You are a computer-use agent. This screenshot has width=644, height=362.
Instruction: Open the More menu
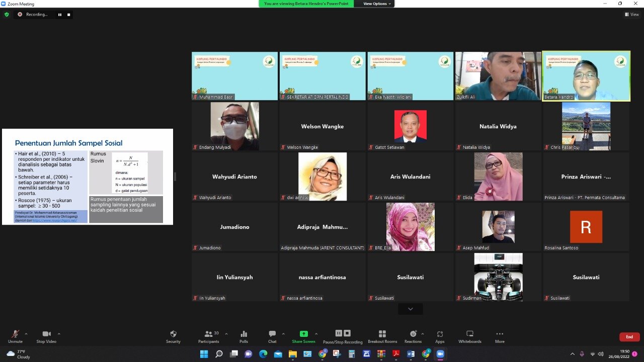click(x=500, y=336)
